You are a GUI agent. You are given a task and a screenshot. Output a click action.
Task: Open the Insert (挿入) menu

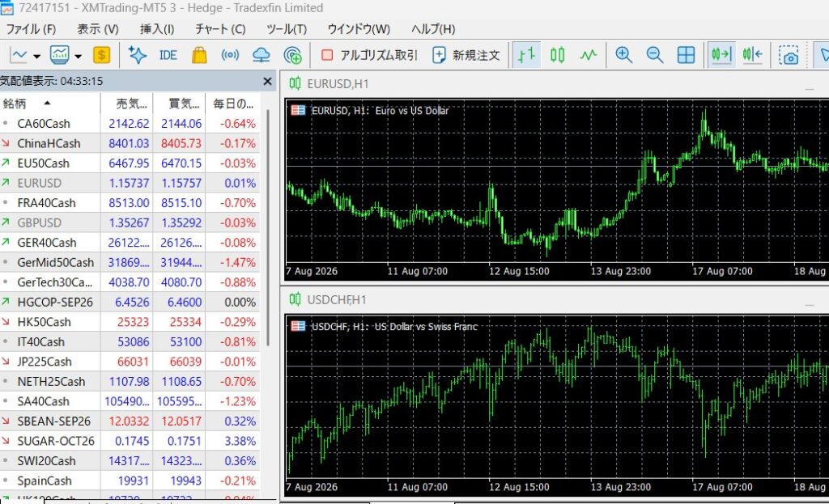(x=157, y=29)
